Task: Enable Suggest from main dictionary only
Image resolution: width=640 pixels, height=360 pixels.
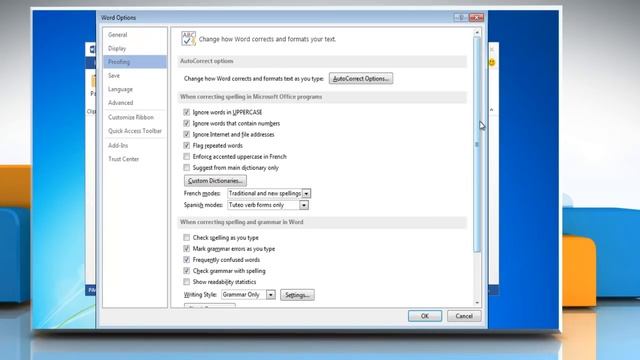Action: point(187,167)
